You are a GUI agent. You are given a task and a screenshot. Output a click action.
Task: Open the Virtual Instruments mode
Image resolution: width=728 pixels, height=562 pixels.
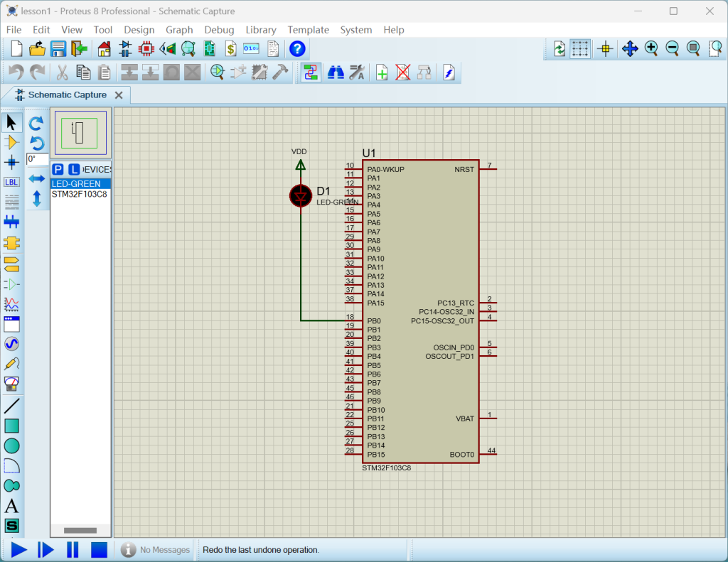tap(11, 384)
